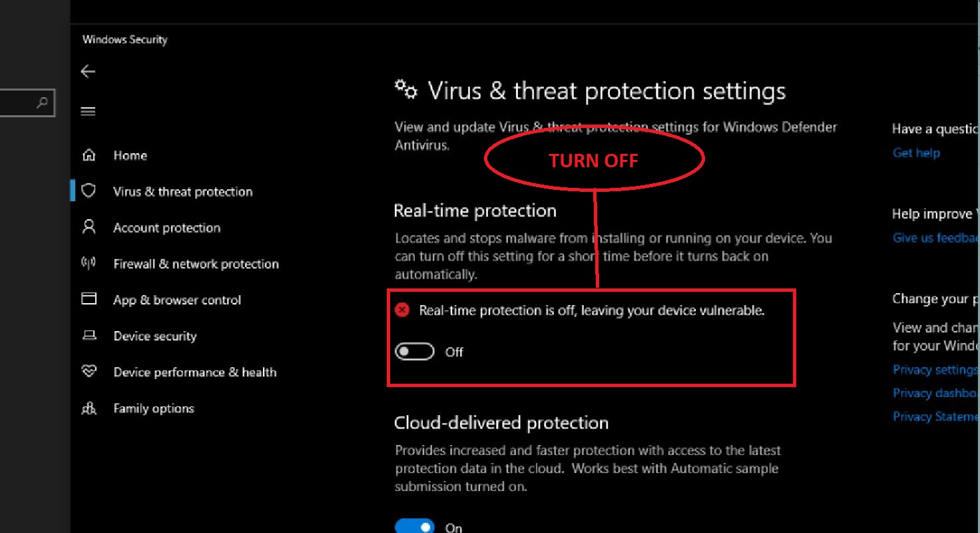Image resolution: width=980 pixels, height=533 pixels.
Task: Select the App & browser control icon
Action: (x=89, y=300)
